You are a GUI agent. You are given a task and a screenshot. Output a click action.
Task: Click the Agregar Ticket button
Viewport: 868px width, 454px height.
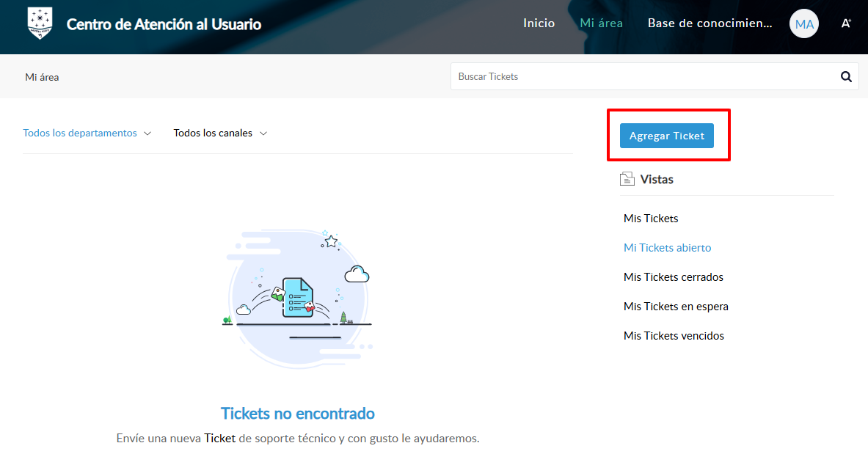click(666, 136)
